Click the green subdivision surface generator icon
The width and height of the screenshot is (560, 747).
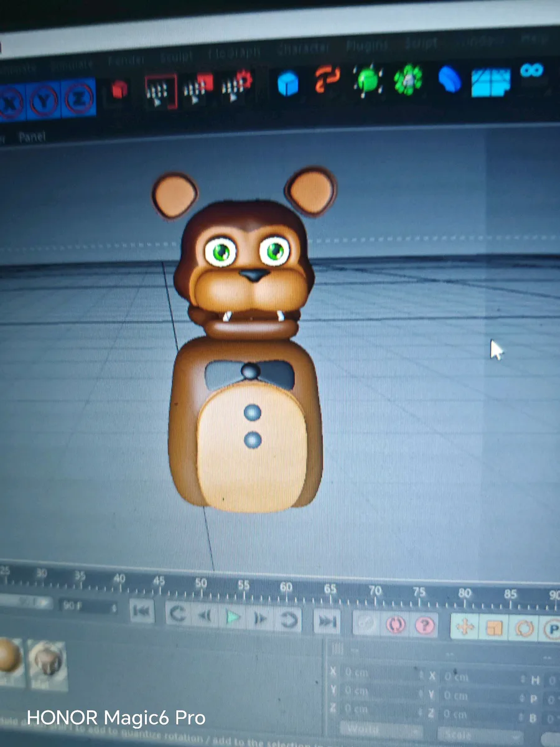368,80
